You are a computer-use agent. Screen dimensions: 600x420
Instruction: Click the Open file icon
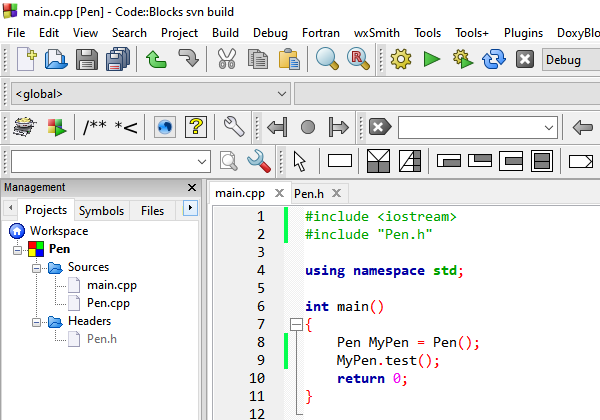(x=56, y=60)
